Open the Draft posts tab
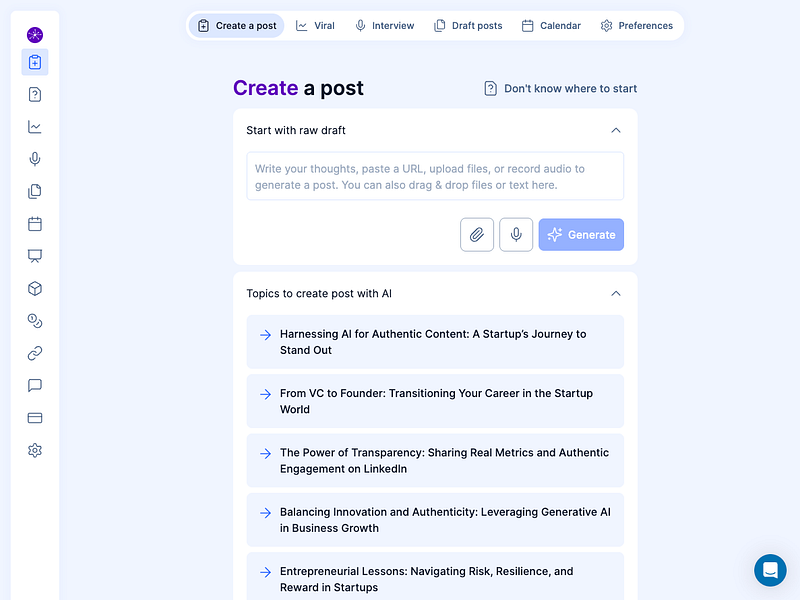The height and width of the screenshot is (600, 800). click(467, 25)
